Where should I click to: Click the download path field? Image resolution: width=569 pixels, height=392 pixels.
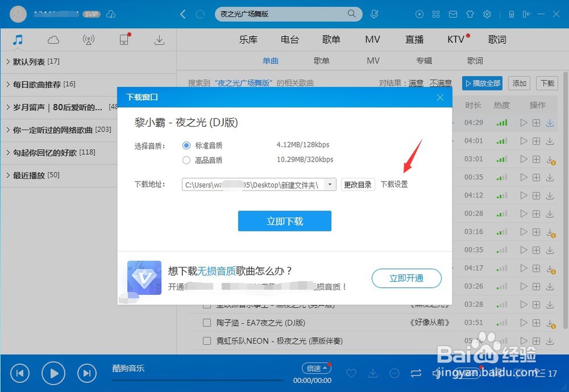coord(253,184)
